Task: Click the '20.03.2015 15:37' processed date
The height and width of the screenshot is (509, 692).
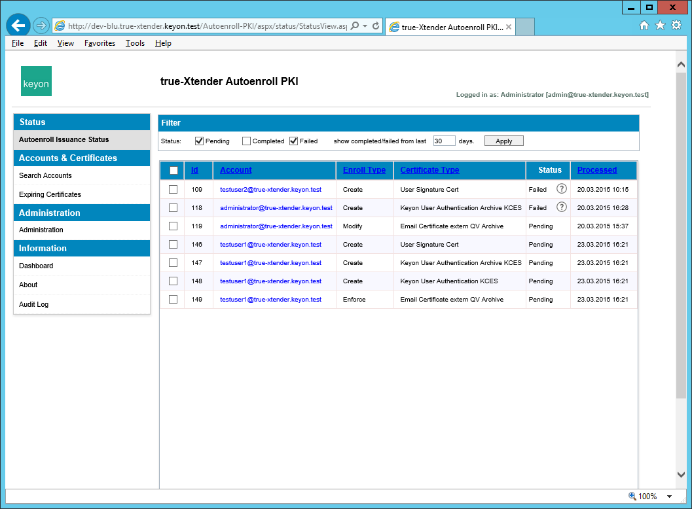Action: (x=602, y=226)
